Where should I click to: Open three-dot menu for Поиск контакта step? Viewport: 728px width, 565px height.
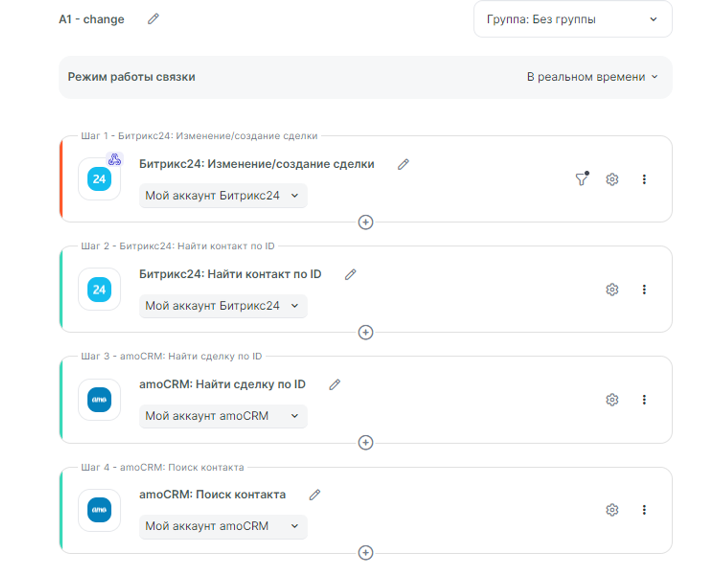[644, 510]
